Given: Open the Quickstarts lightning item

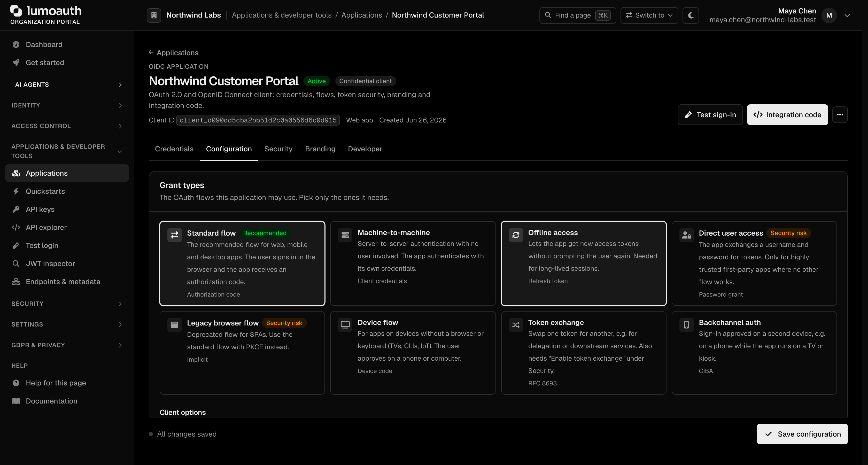Looking at the screenshot, I should pyautogui.click(x=67, y=191).
